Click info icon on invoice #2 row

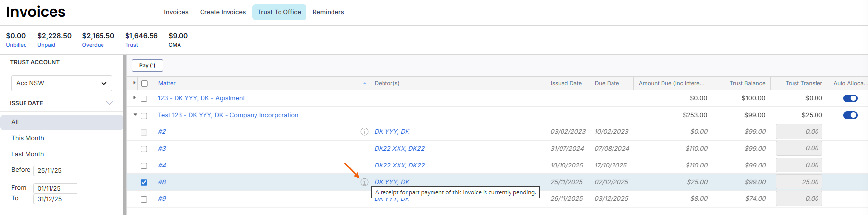(x=364, y=132)
